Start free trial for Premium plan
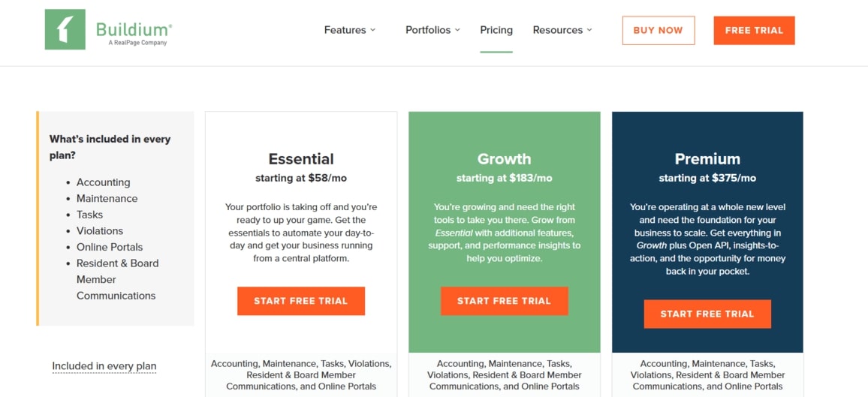868x397 pixels. pyautogui.click(x=707, y=314)
